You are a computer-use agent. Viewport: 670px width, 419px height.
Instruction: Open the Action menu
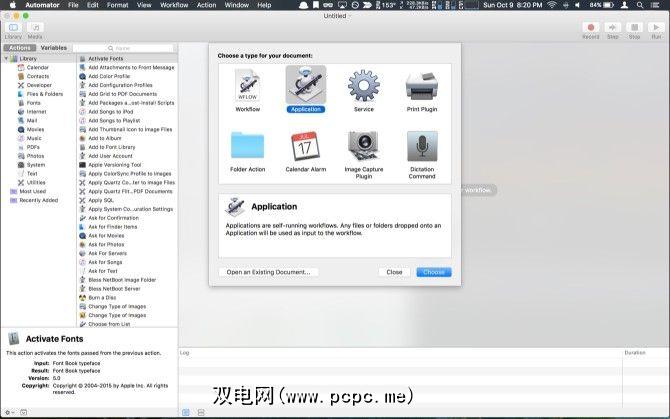click(206, 5)
